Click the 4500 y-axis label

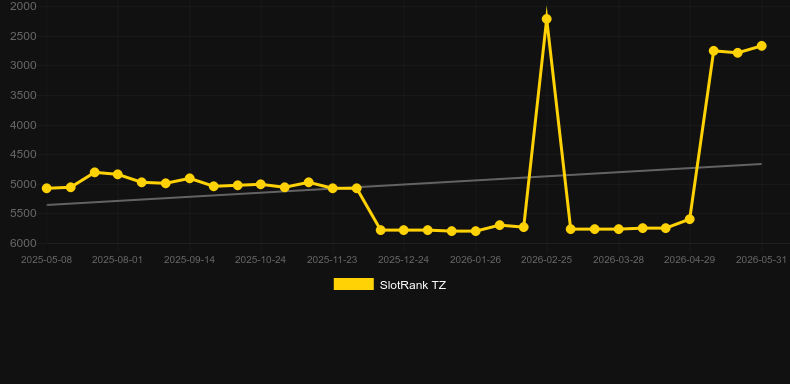[23, 155]
